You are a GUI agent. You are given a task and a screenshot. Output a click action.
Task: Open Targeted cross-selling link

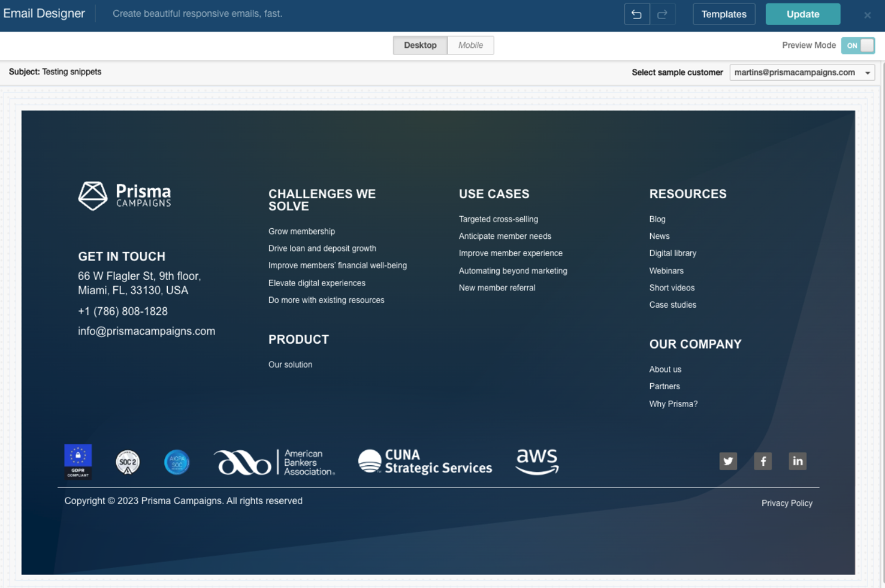[499, 219]
